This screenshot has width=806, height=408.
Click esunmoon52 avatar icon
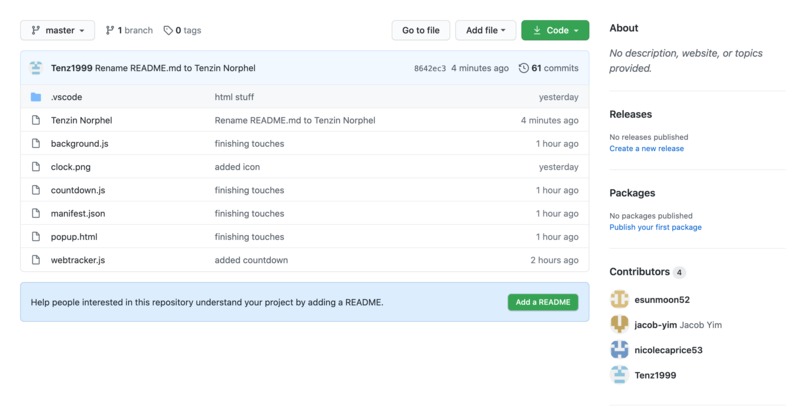point(619,299)
